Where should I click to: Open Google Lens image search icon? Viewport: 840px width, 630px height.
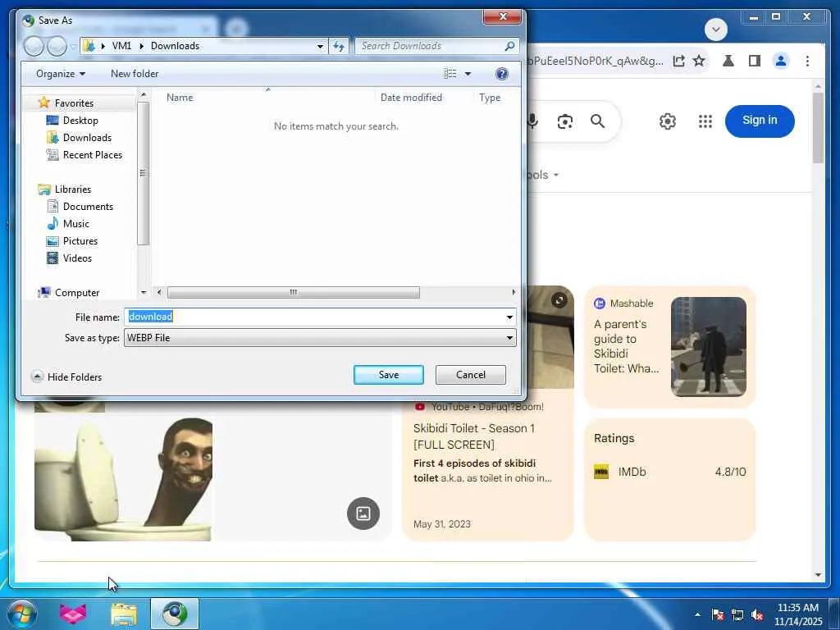564,121
